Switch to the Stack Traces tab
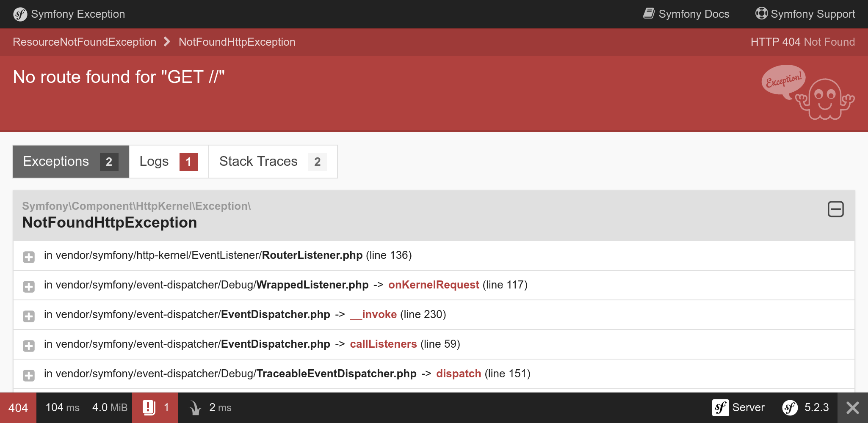 tap(273, 162)
